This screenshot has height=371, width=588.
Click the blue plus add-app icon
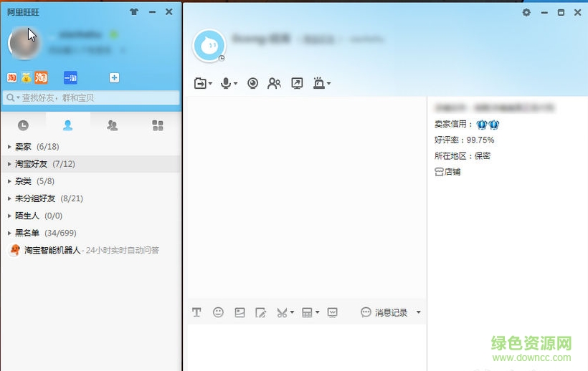(x=114, y=77)
